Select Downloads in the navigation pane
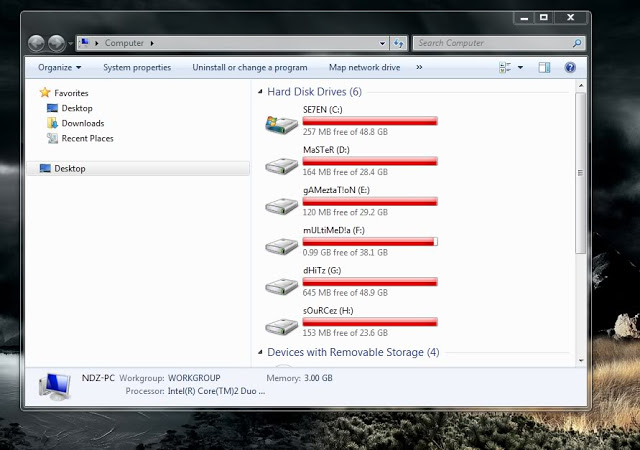The image size is (640, 450). (82, 123)
